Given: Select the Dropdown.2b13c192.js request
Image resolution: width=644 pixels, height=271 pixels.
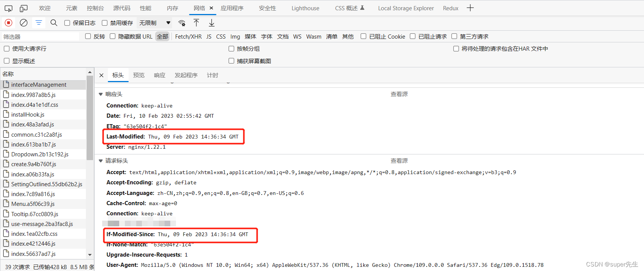Looking at the screenshot, I should 43,154.
